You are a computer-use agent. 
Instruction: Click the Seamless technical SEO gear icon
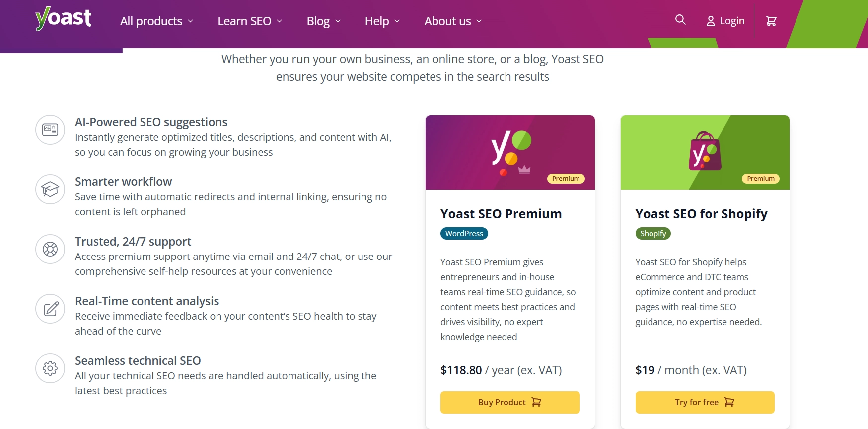(50, 368)
